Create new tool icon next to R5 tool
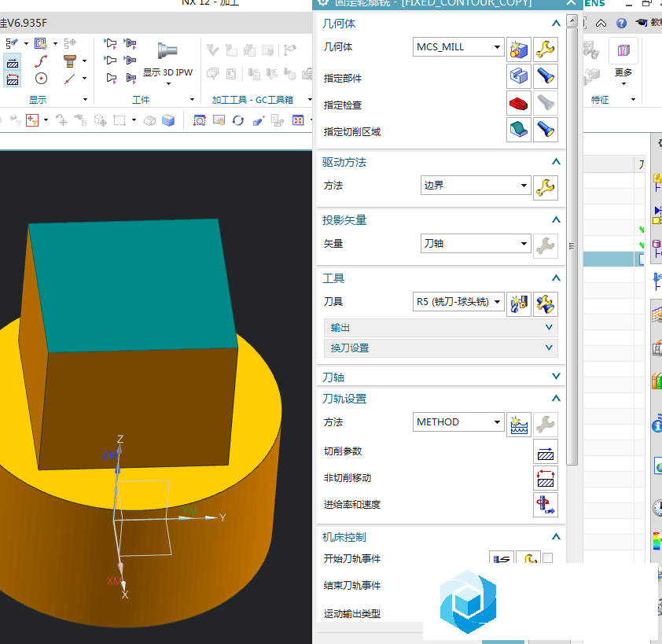The width and height of the screenshot is (662, 644). tap(518, 304)
